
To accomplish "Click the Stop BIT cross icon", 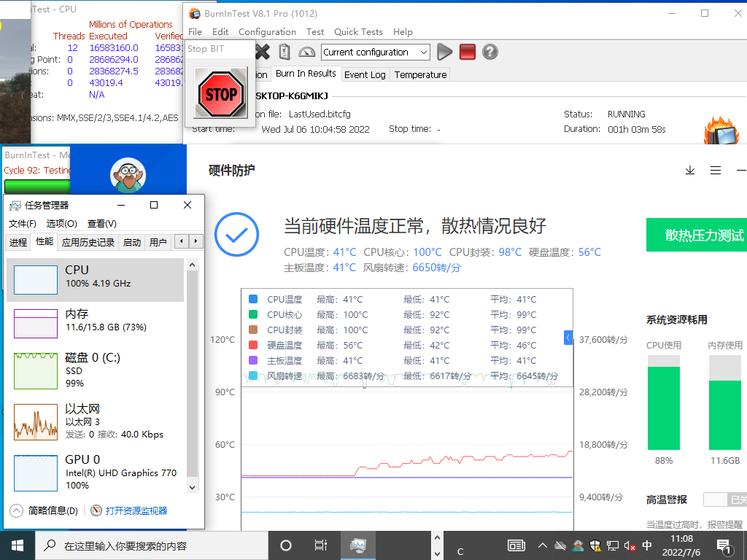I will point(263,52).
